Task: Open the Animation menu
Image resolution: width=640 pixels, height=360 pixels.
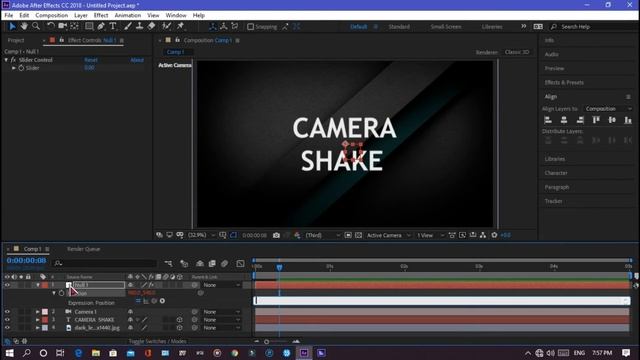Action: (x=128, y=15)
